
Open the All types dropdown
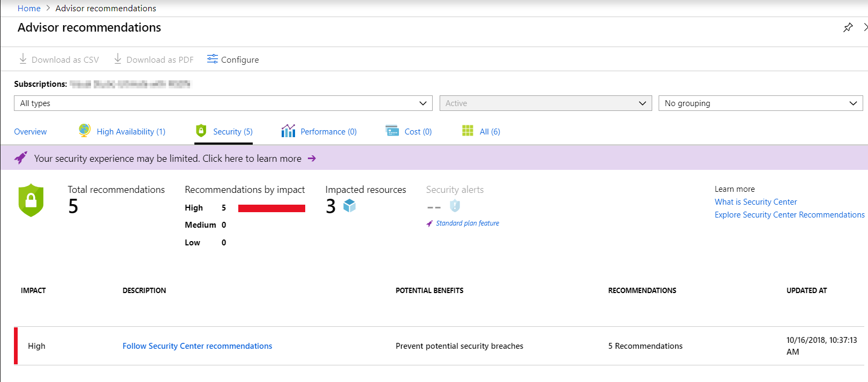(223, 103)
